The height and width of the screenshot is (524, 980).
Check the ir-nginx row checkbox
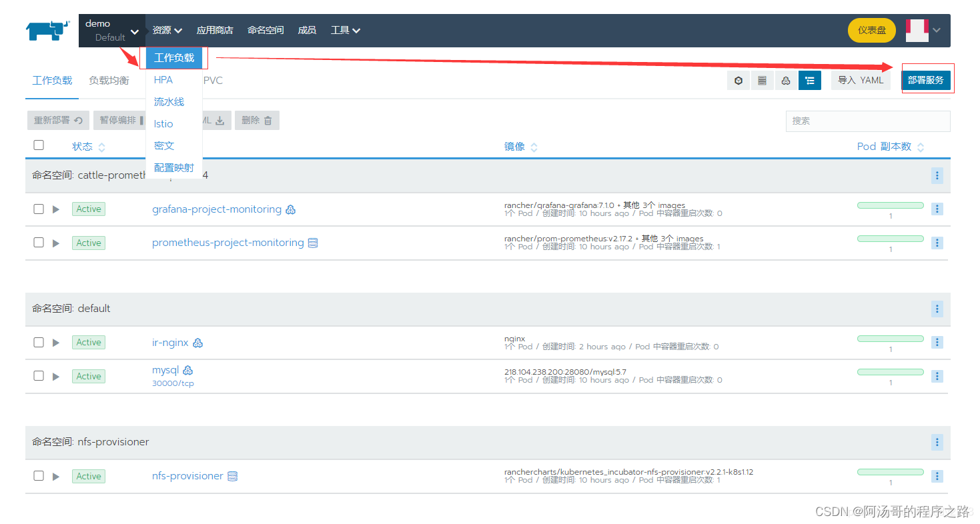pyautogui.click(x=39, y=342)
